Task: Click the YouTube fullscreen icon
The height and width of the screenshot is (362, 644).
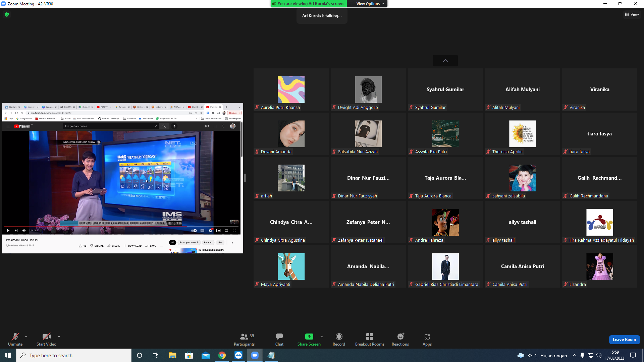Action: pyautogui.click(x=234, y=230)
